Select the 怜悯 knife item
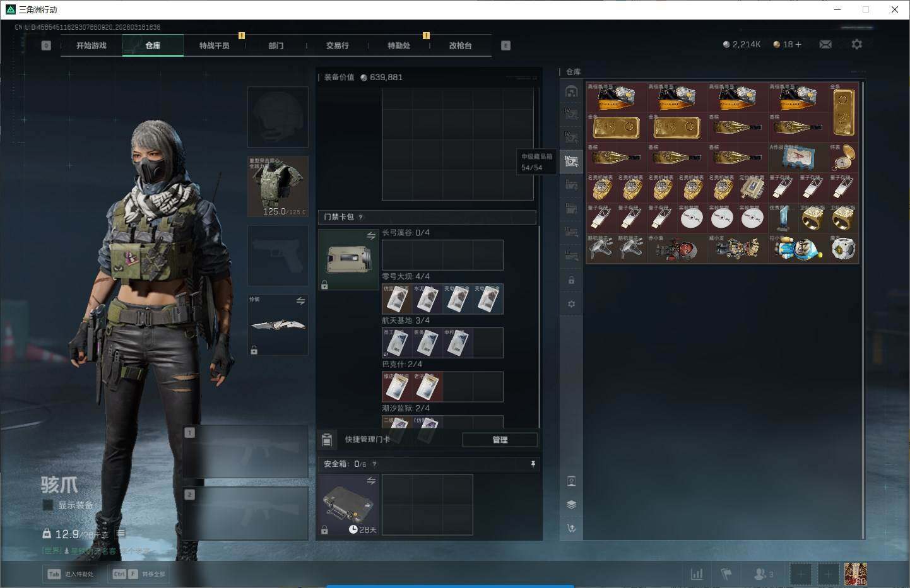 pyautogui.click(x=278, y=325)
